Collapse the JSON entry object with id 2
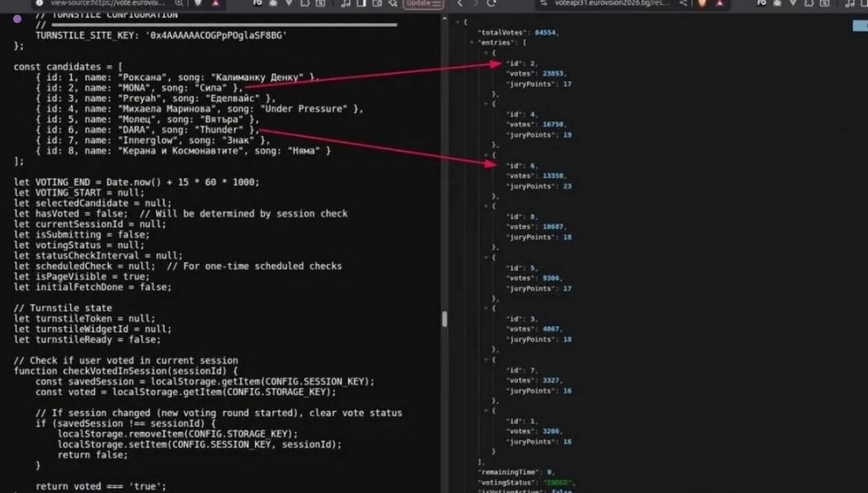This screenshot has height=493, width=868. tap(486, 54)
